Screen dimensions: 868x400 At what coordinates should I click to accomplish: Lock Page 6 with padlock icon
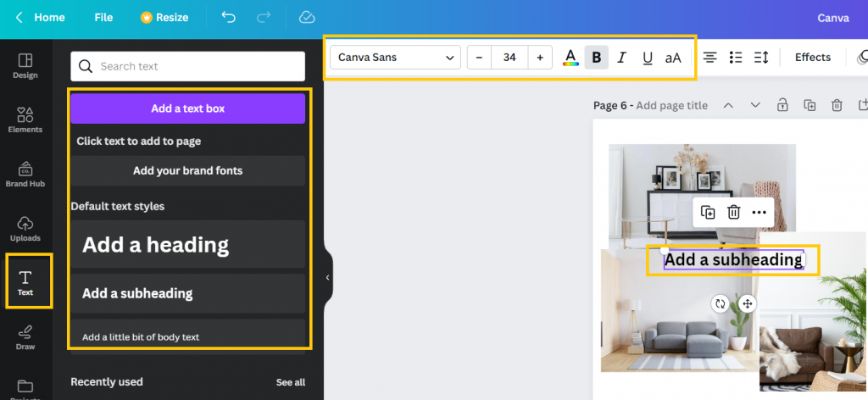[782, 104]
